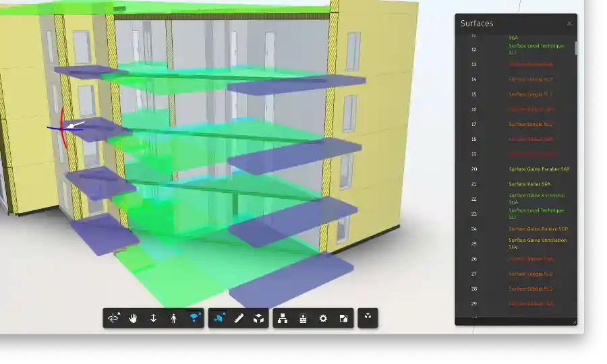Select row 21 Surface Palier SPA

coord(529,184)
